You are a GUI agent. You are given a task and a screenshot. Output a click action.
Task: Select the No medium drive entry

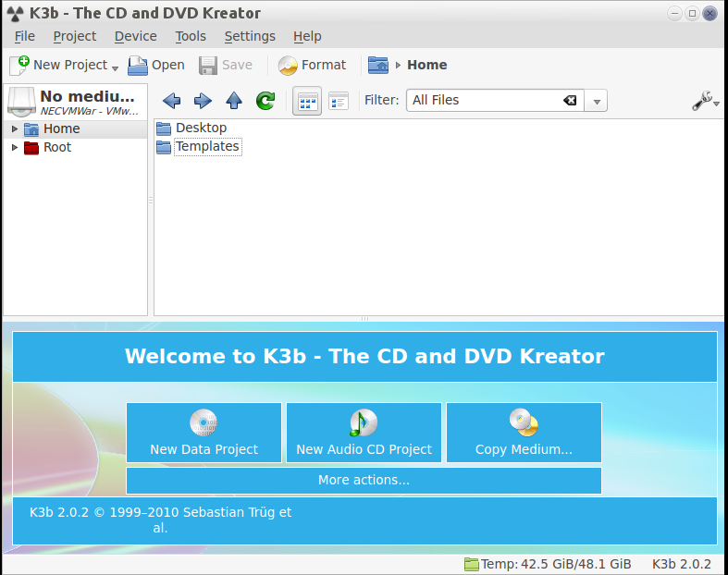(x=74, y=102)
